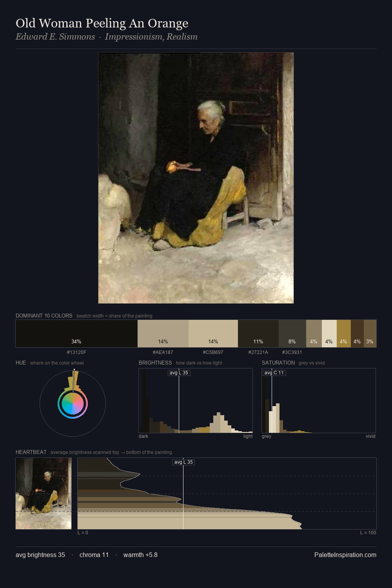Select the 14% swatch labeled #C5B697
Screen dimensions: 392x588
pos(213,334)
